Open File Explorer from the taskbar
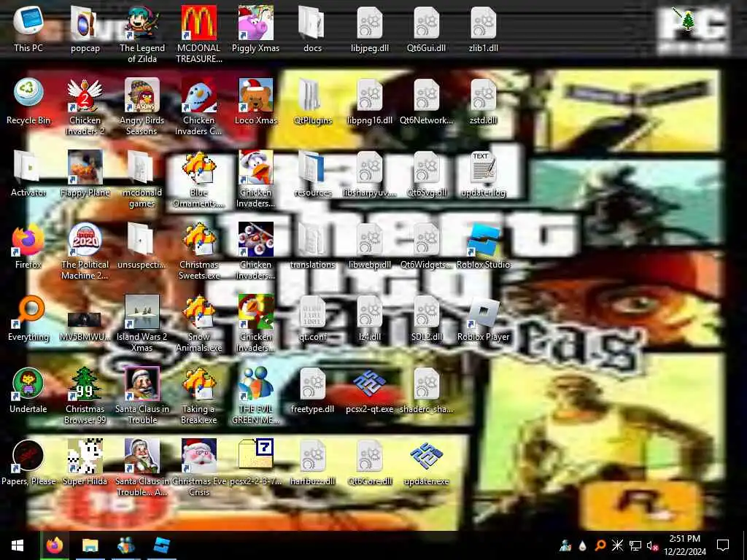Screen dimensions: 747x560 coord(90,545)
